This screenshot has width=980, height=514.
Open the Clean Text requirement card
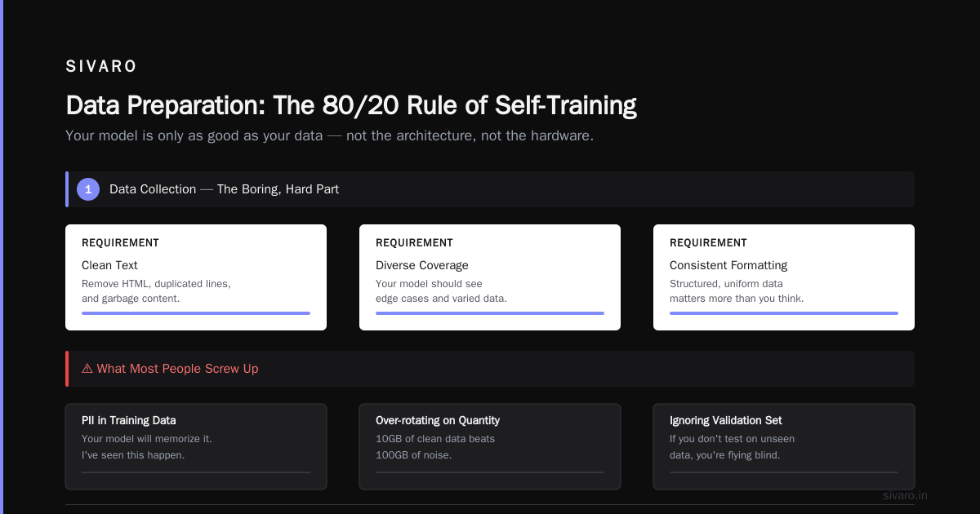pyautogui.click(x=196, y=277)
